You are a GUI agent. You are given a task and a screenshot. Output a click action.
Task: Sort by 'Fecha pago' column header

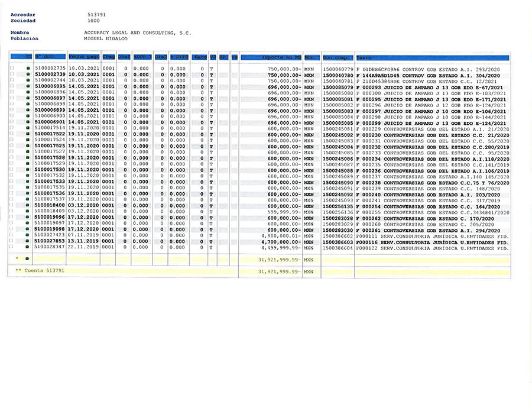coord(84,57)
